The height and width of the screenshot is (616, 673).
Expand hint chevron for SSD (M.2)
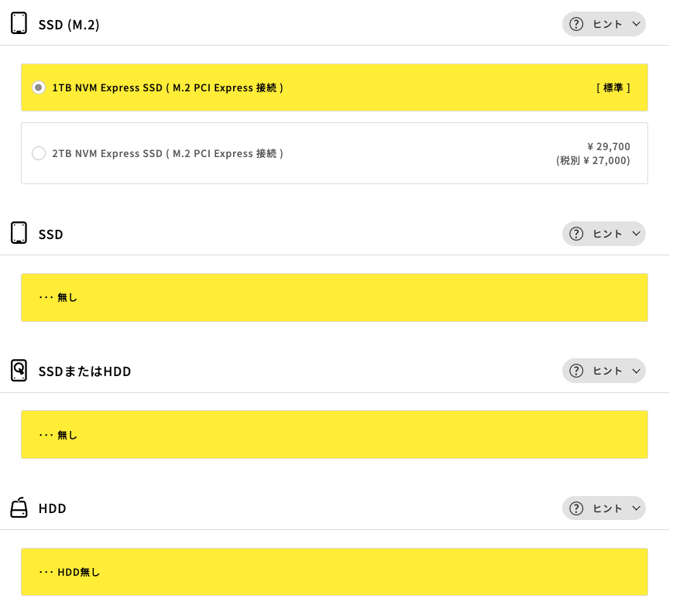636,24
